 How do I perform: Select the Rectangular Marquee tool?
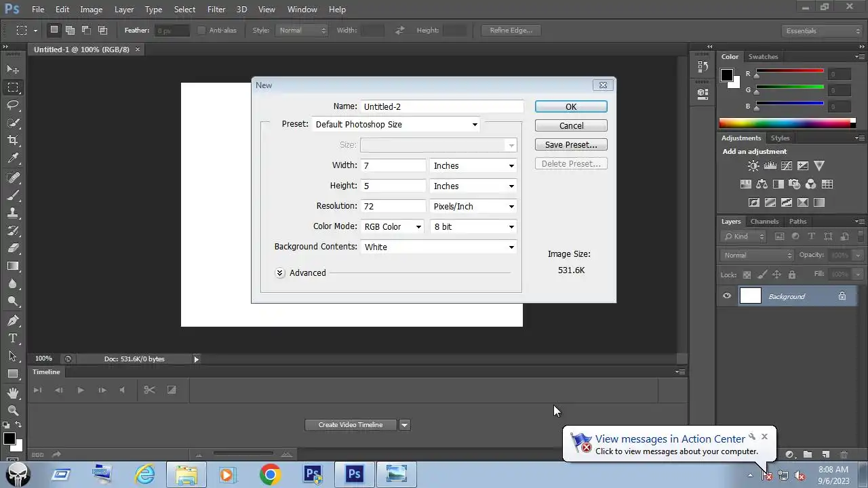[13, 87]
